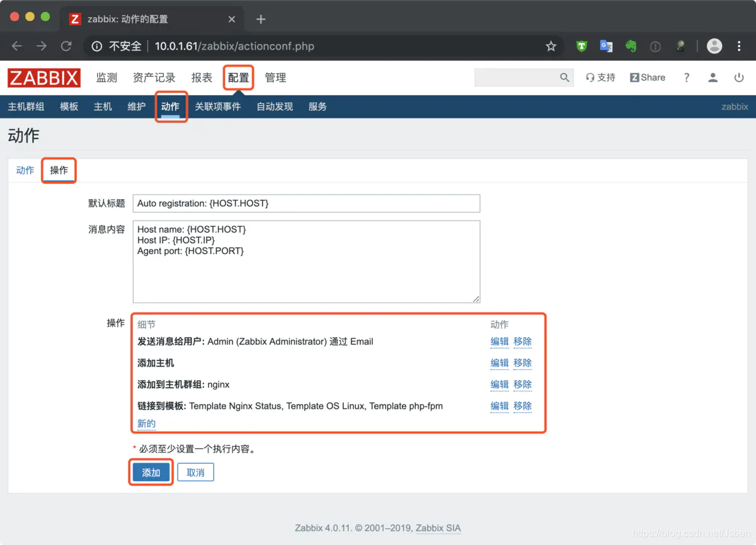
Task: Bookmark page with the star icon
Action: [x=551, y=46]
